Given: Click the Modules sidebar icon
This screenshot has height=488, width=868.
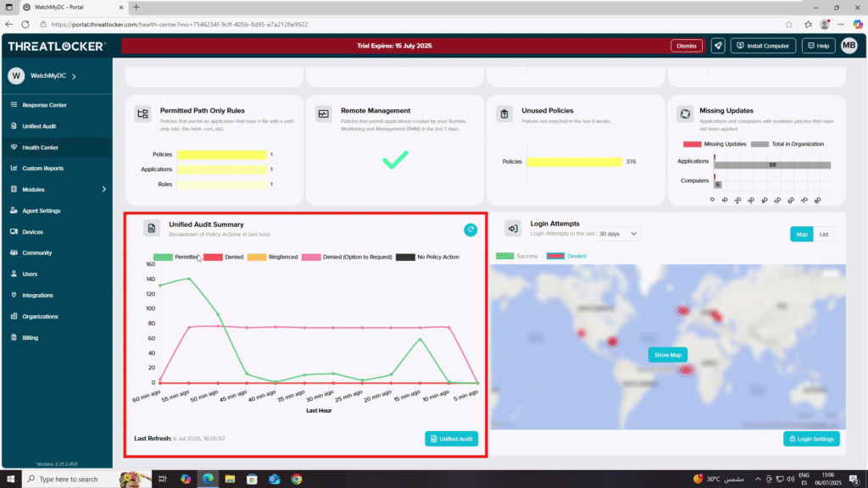Looking at the screenshot, I should (x=14, y=189).
